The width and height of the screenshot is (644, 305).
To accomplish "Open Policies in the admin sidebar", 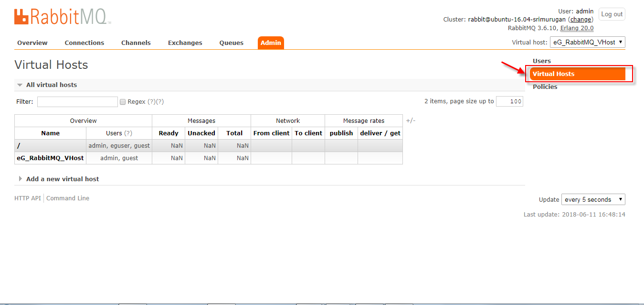I will [x=545, y=87].
